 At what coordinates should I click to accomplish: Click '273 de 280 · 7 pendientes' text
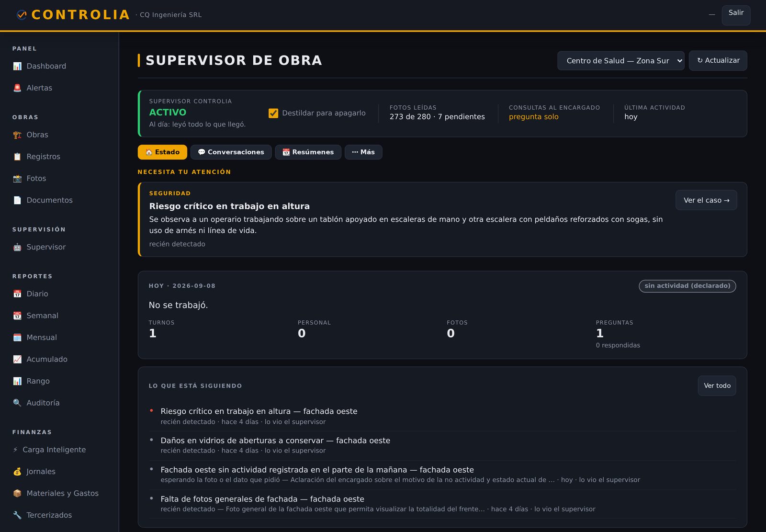(x=437, y=117)
